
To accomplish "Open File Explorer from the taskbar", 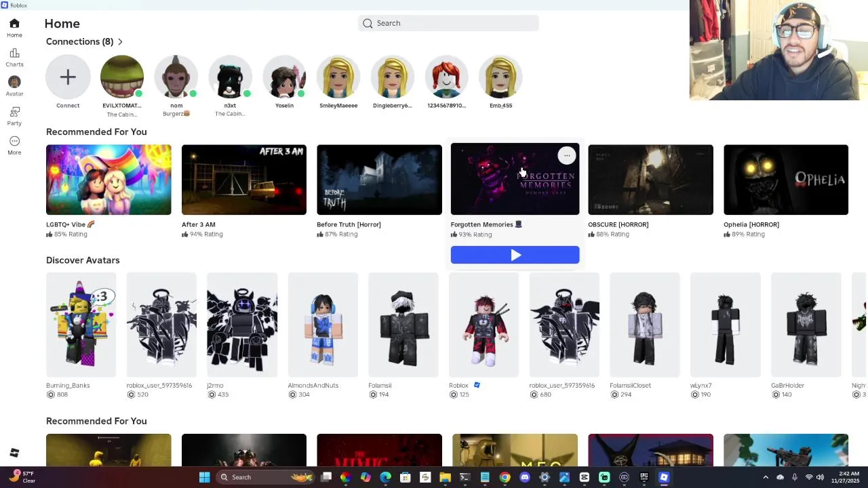I will [445, 477].
